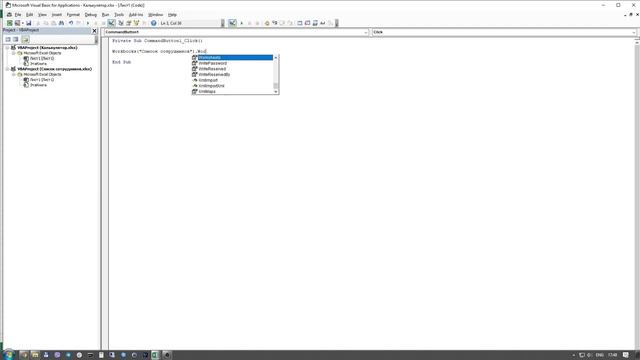Select Лист1 under the first VBAProject
The height and width of the screenshot is (360, 640).
pos(42,58)
